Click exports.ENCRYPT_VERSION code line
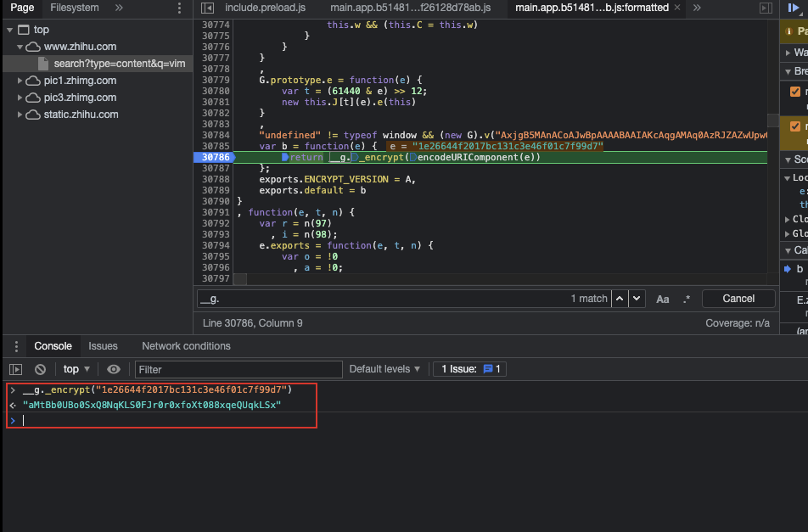The image size is (808, 532). pos(337,179)
